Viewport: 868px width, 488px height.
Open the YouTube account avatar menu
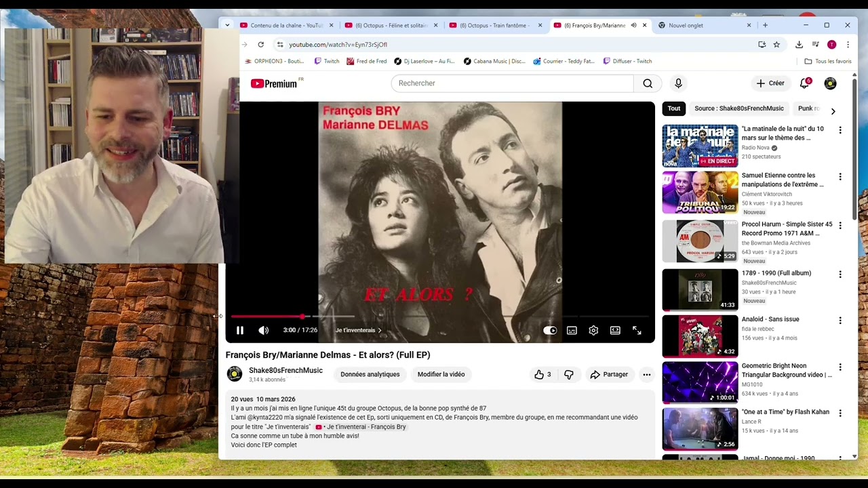tap(830, 83)
